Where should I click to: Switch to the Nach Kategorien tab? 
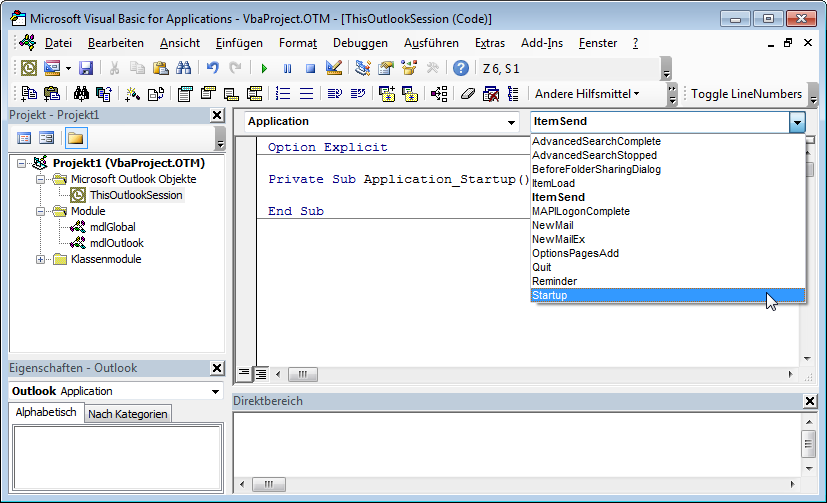(x=128, y=414)
